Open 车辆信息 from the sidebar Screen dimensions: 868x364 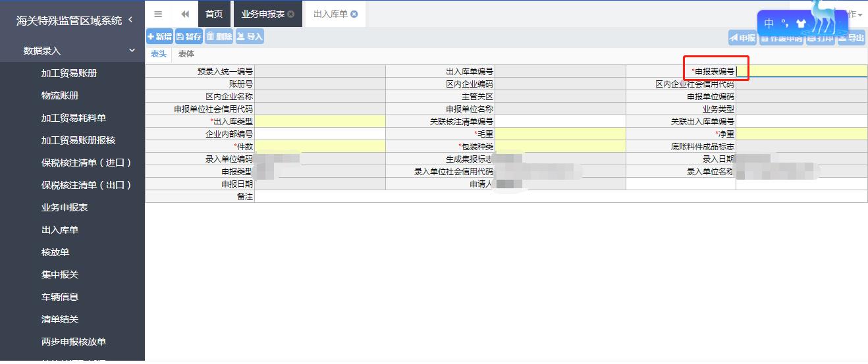point(60,297)
